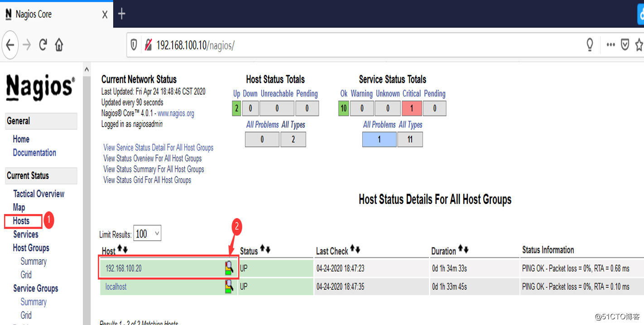Click the Nagios logo in sidebar
Screen dimensions: 644x325
coord(41,87)
